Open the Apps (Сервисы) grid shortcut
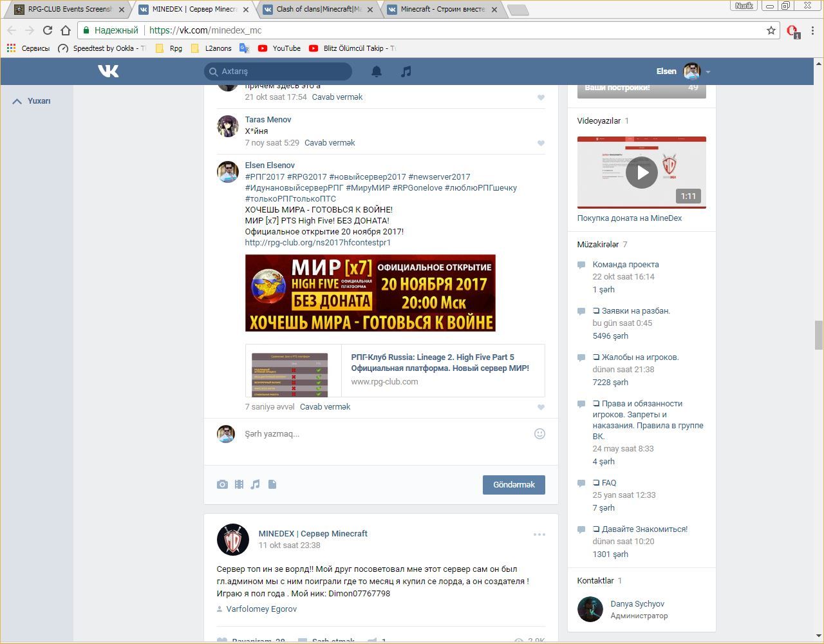Viewport: 824px width, 644px height. [28, 48]
